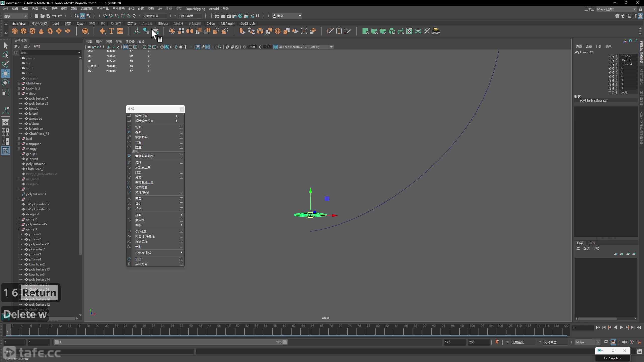The image size is (644, 362).
Task: Open the Maya 经典 workspace dropdown
Action: coord(616,9)
